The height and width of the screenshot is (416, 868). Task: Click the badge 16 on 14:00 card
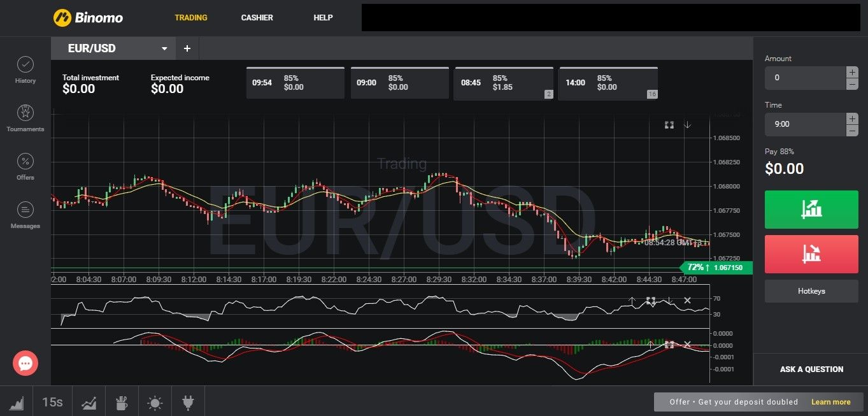tap(652, 94)
